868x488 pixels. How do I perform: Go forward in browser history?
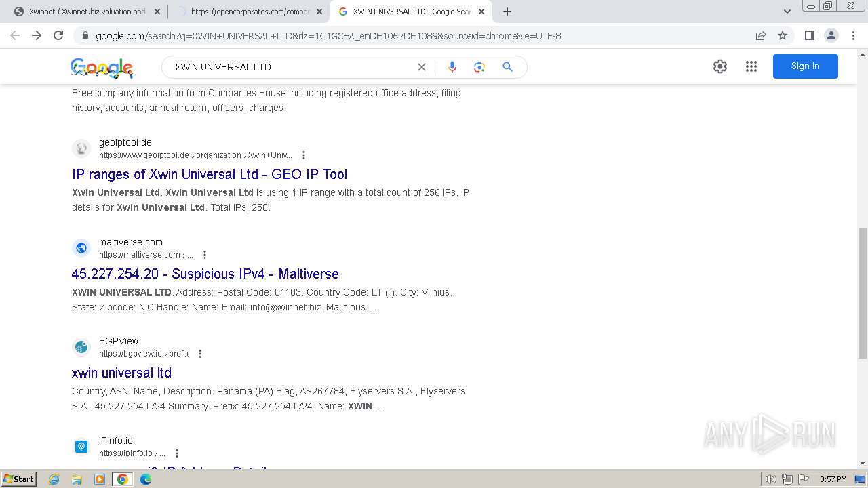coord(37,35)
